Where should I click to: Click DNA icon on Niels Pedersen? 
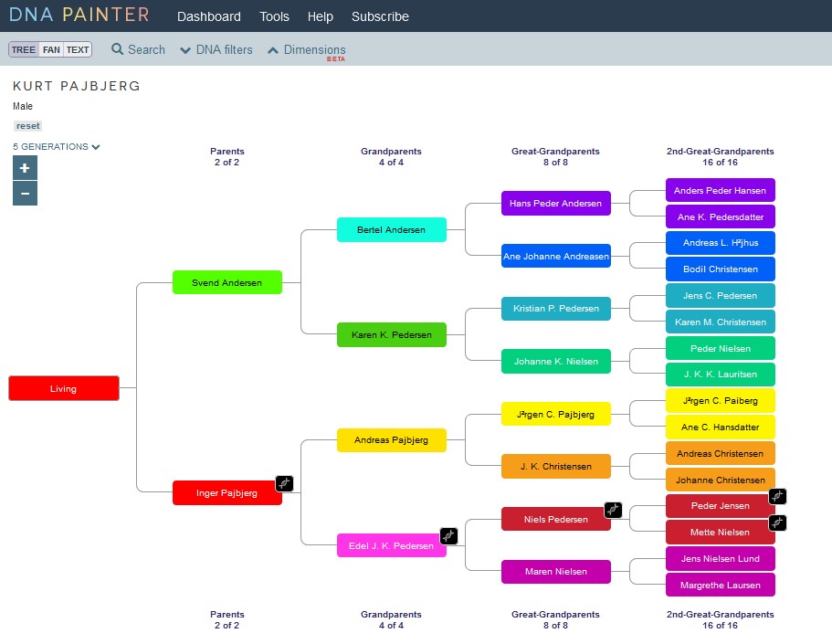(x=613, y=510)
